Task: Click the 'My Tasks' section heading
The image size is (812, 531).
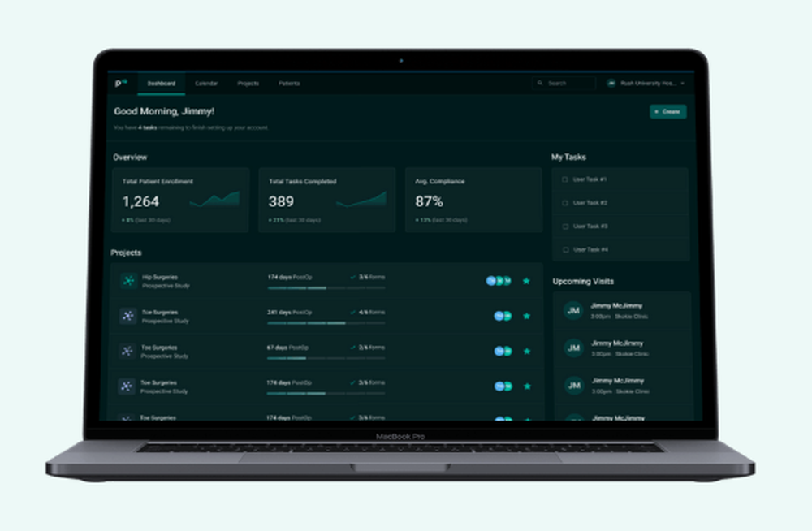Action: click(x=568, y=157)
